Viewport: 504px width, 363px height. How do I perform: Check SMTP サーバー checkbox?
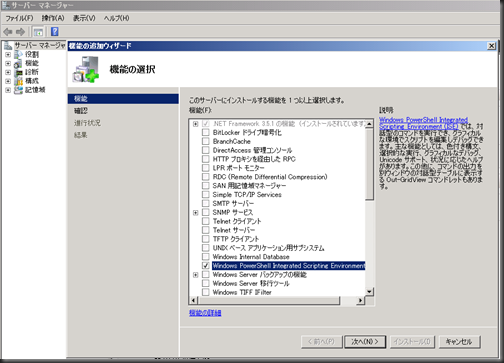click(206, 204)
